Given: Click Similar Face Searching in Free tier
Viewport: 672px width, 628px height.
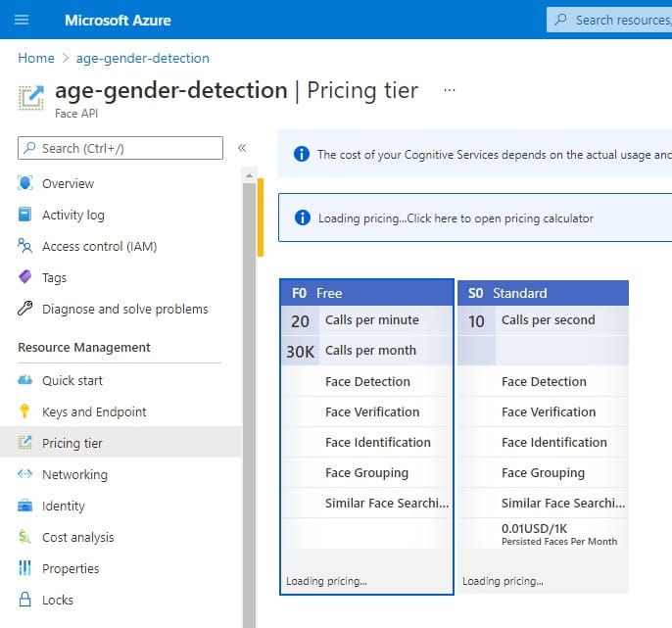Looking at the screenshot, I should [387, 503].
